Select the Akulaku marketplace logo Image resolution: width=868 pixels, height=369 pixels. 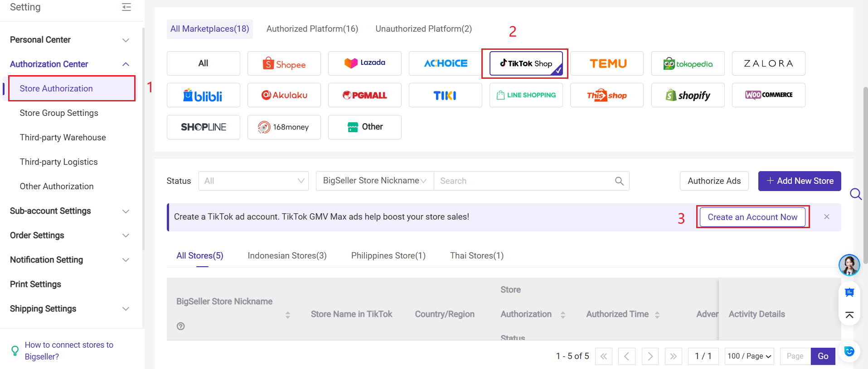[x=284, y=95]
